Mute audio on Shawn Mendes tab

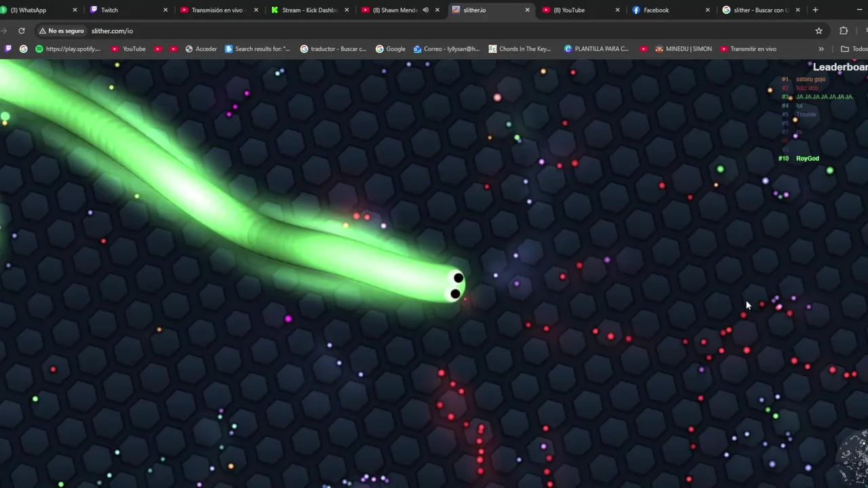[425, 10]
